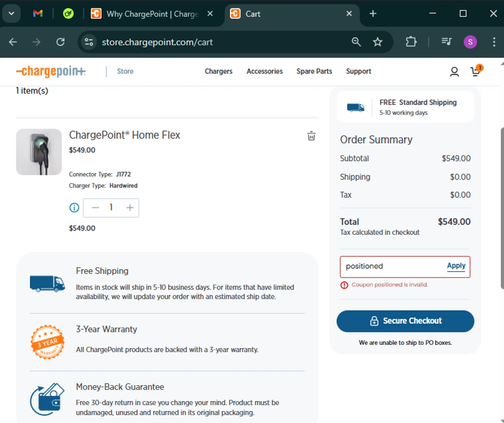Open the Spare Parts menu
Screen dimensions: 504x423
pos(314,71)
